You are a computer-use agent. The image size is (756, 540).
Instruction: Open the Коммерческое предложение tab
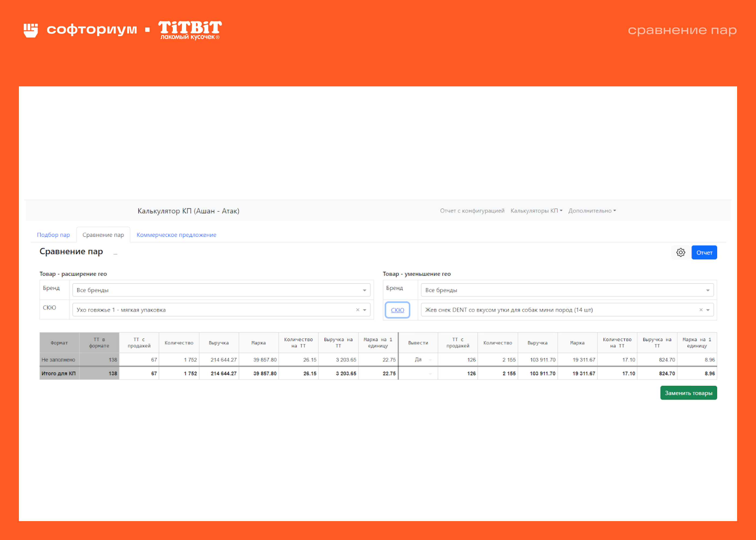[176, 235]
